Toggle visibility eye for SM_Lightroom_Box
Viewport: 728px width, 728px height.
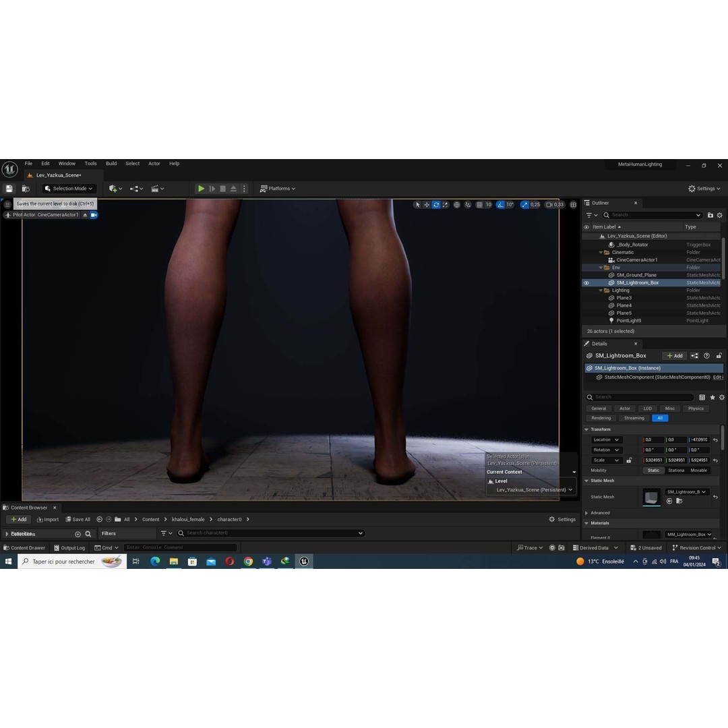(x=586, y=282)
